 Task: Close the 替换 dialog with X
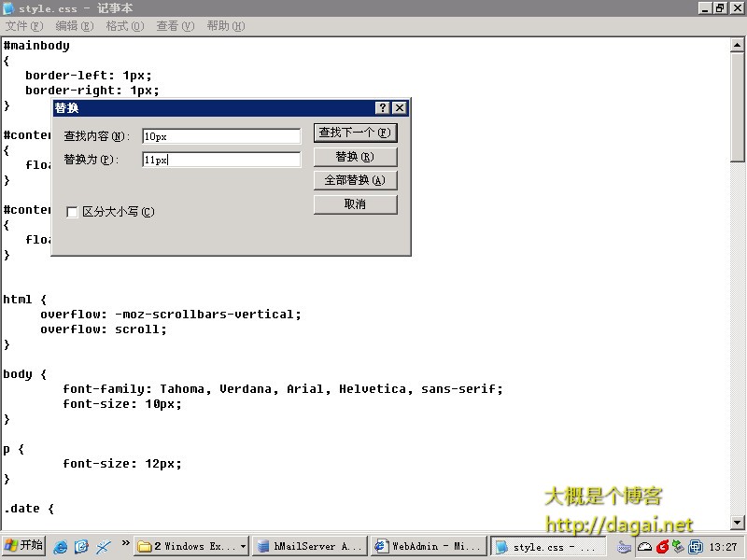tap(400, 108)
